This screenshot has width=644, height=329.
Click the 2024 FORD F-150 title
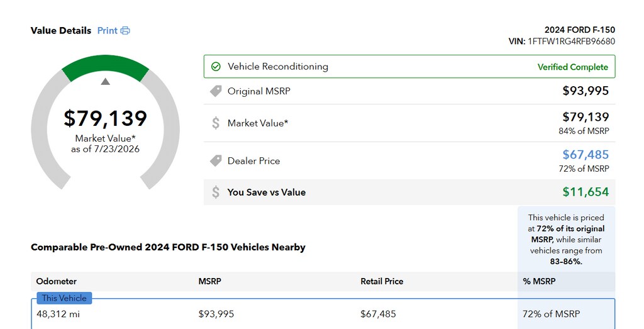coord(580,30)
